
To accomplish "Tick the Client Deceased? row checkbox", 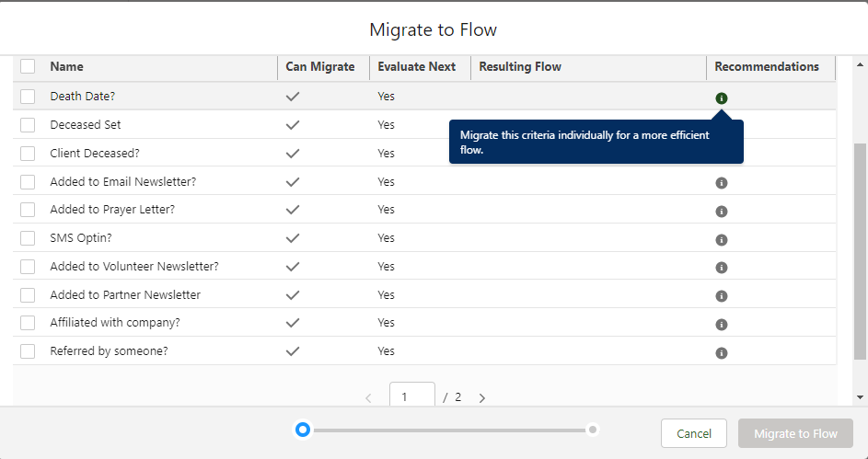I will (28, 154).
